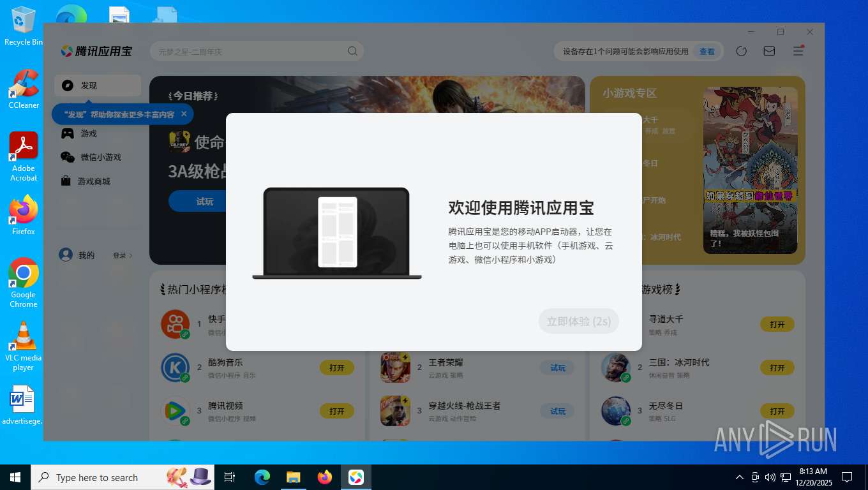Image resolution: width=868 pixels, height=490 pixels.
Task: Open the 糟糕，我被妖怪包围了 game thumbnail
Action: pyautogui.click(x=751, y=170)
